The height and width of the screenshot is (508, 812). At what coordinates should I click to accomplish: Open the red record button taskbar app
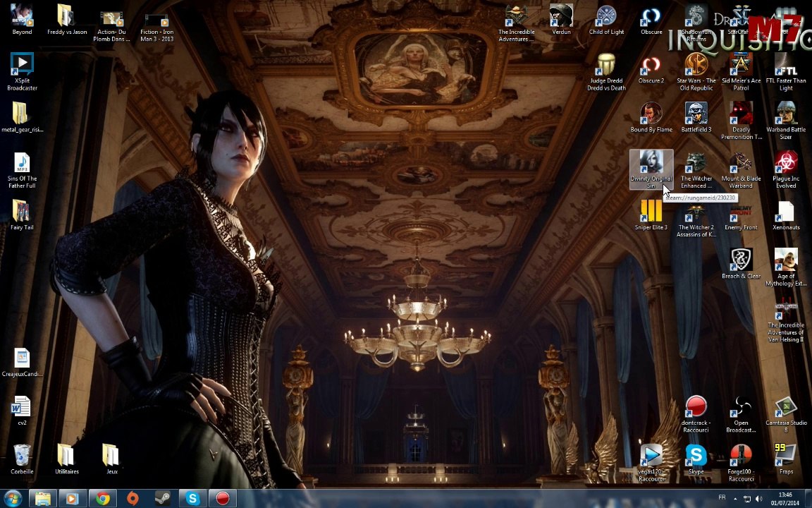point(223,499)
